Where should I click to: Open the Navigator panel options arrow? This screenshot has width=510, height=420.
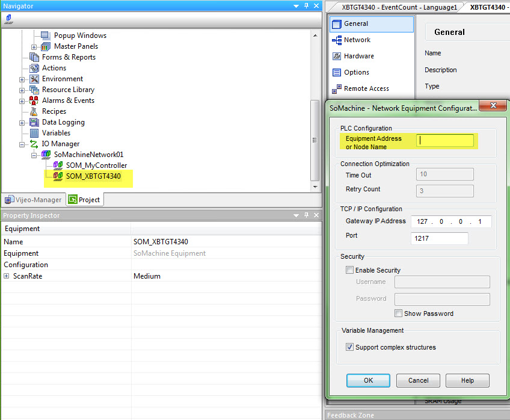[296, 6]
